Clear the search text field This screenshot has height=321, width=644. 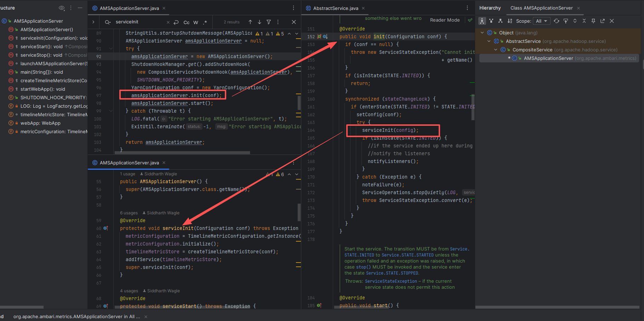pyautogui.click(x=168, y=22)
